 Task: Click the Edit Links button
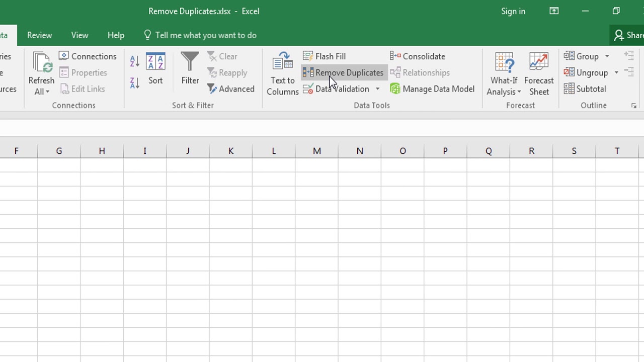tap(82, 89)
